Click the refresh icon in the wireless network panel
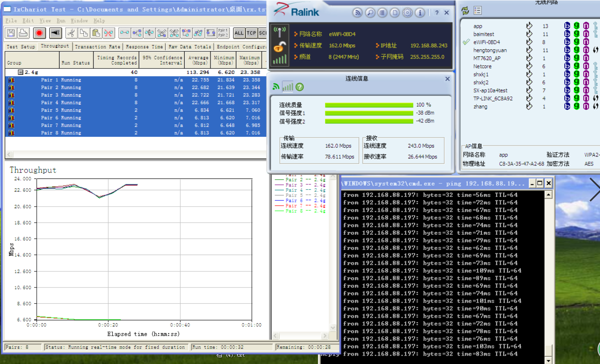 coord(464,9)
